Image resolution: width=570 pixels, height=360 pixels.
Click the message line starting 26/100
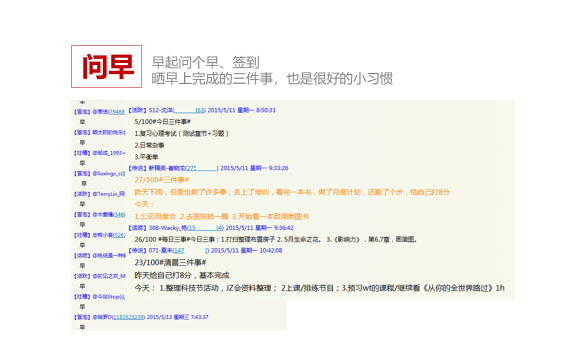coord(276,240)
